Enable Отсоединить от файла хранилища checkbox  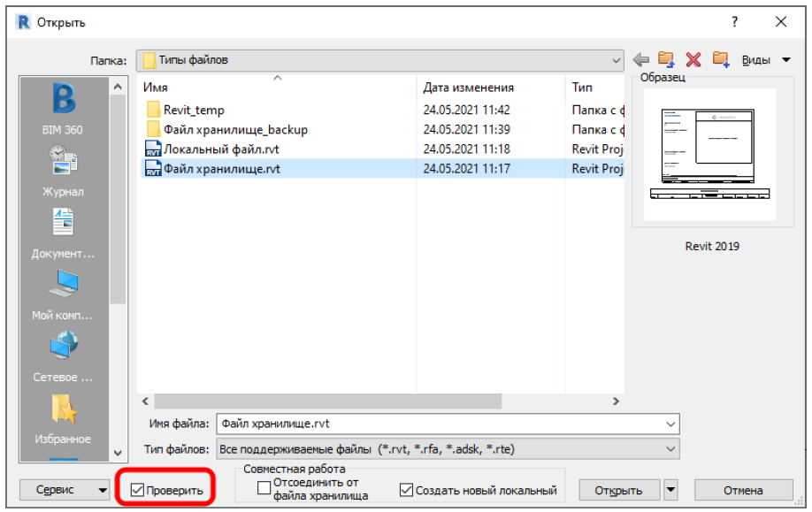tap(264, 488)
